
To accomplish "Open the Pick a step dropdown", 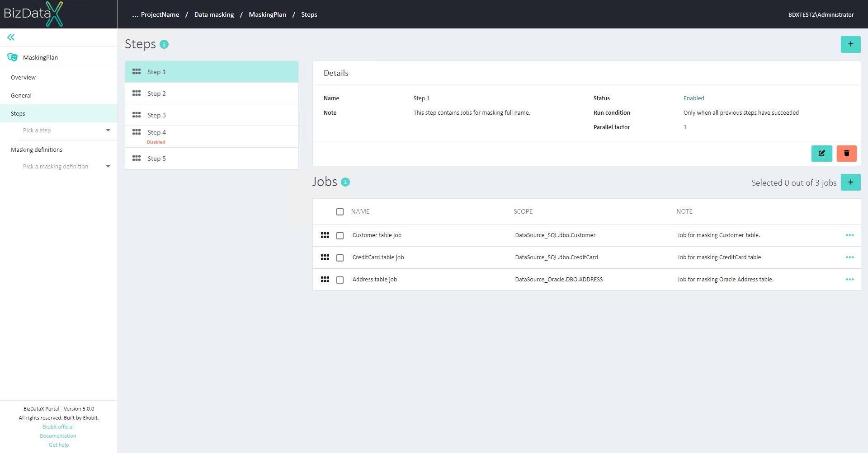I will click(66, 130).
